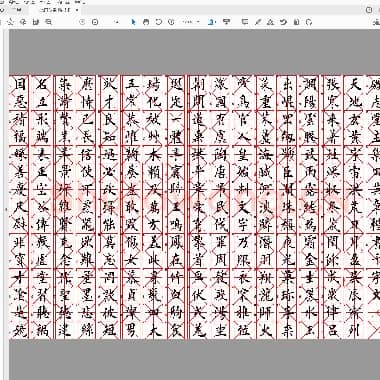Click the page number field in the toolbar
This screenshot has height=380, width=380.
coord(117,22)
